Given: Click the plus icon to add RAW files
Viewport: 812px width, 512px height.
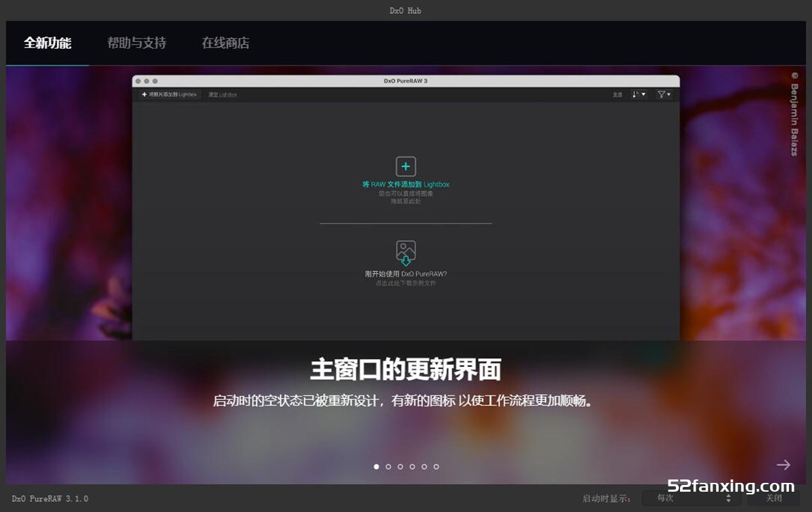Looking at the screenshot, I should [x=406, y=167].
